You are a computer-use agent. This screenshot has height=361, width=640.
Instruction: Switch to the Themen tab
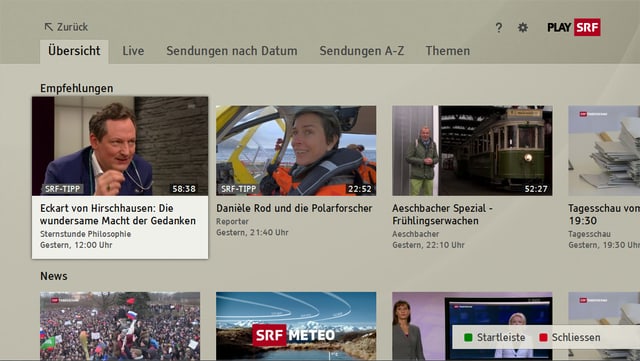click(x=448, y=51)
